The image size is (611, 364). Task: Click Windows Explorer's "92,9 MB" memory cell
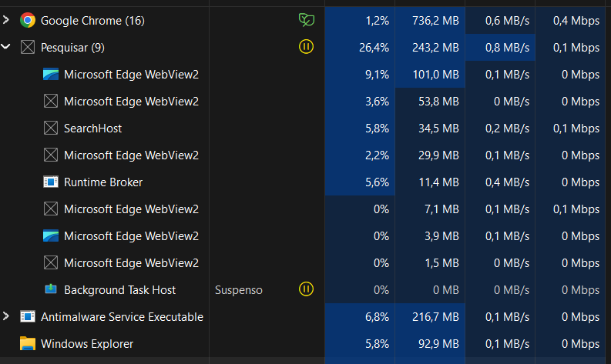pyautogui.click(x=430, y=343)
